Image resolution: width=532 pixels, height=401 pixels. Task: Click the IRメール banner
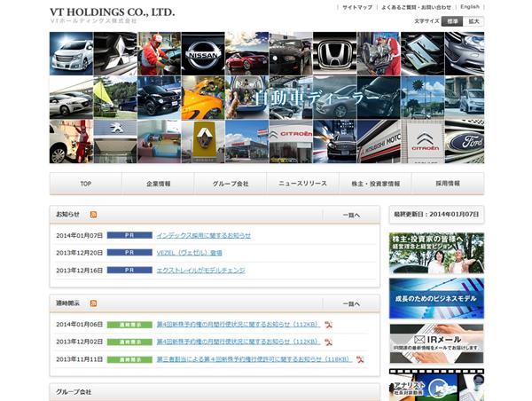[436, 343]
